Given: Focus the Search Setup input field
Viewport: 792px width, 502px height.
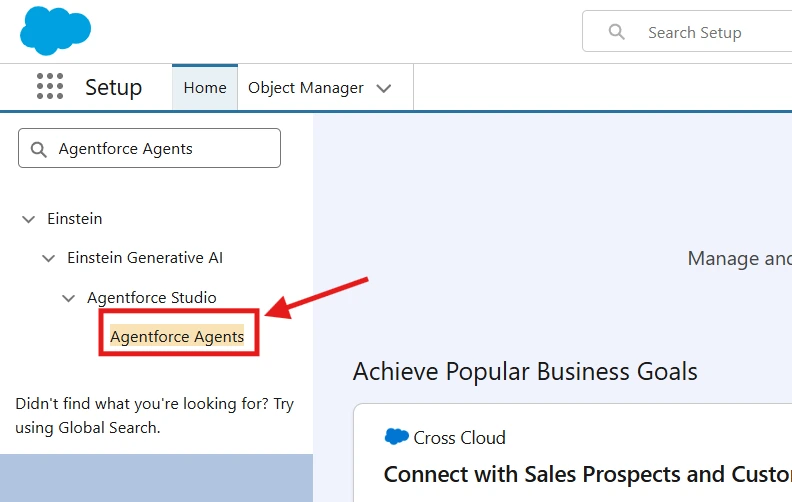Looking at the screenshot, I should click(x=710, y=33).
